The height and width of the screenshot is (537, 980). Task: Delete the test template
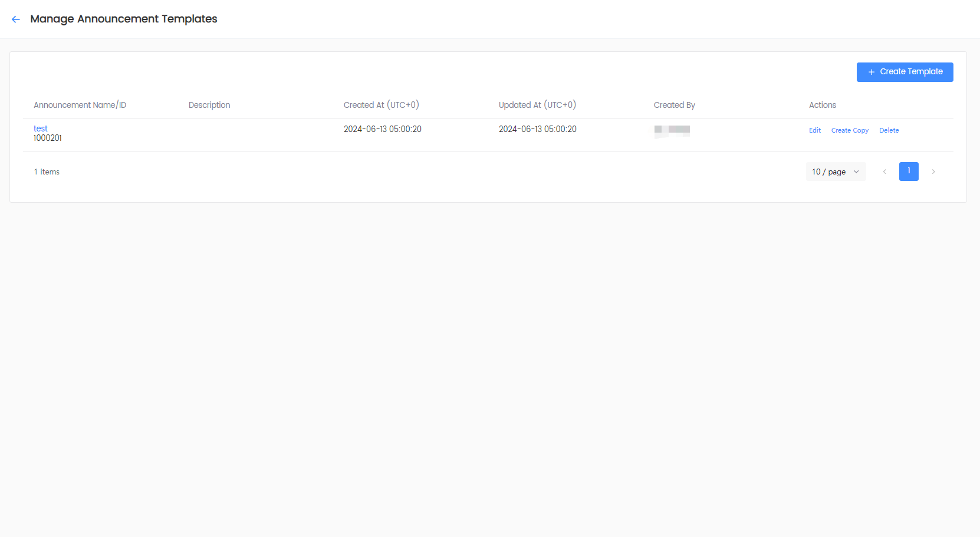point(889,130)
